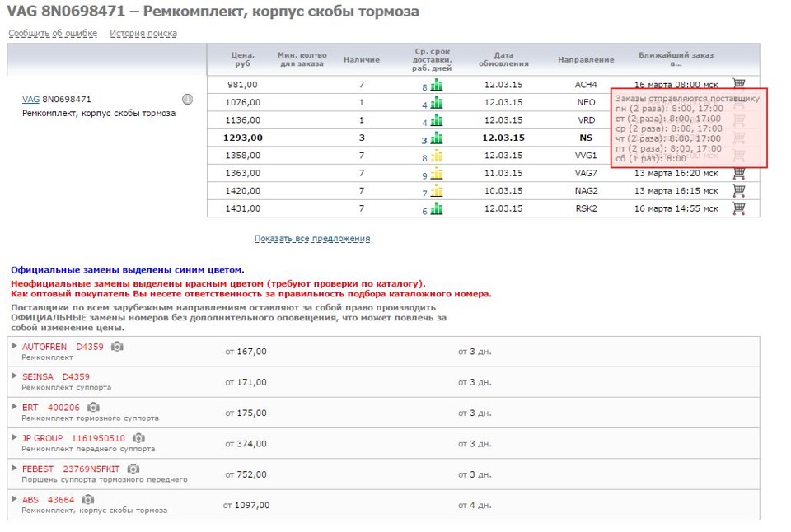
Task: Click the price 'от 752,00' for FEBEST
Action: (246, 474)
